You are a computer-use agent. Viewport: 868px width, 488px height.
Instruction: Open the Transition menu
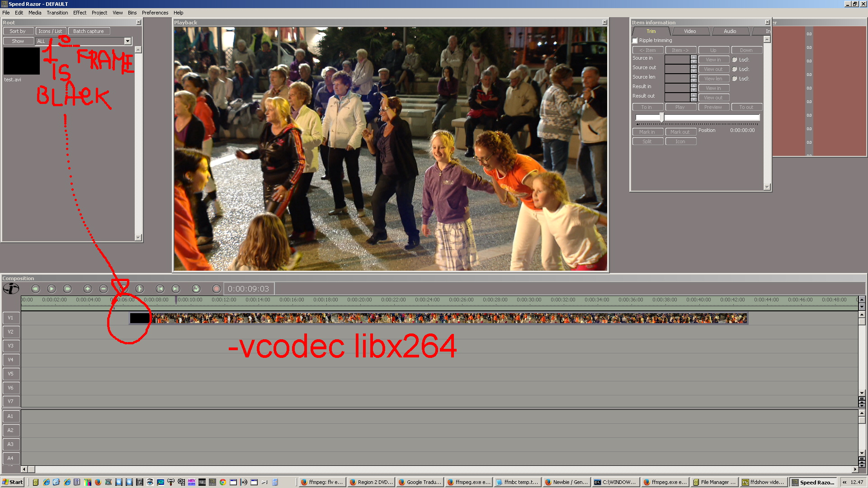57,13
